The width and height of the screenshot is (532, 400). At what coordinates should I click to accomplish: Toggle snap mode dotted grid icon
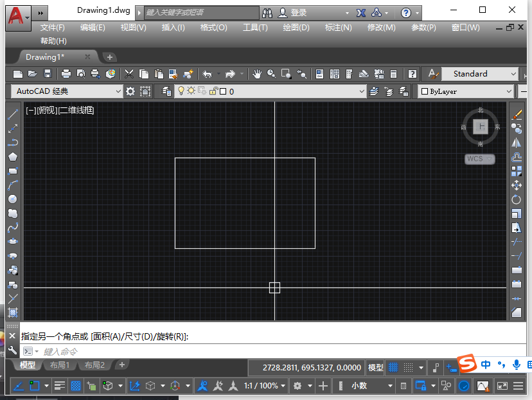click(x=408, y=367)
